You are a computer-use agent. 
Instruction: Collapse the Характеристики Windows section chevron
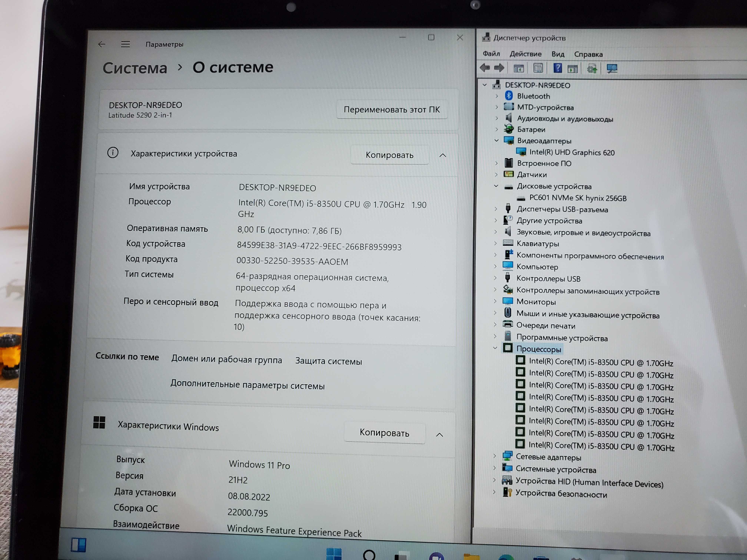pos(439,435)
